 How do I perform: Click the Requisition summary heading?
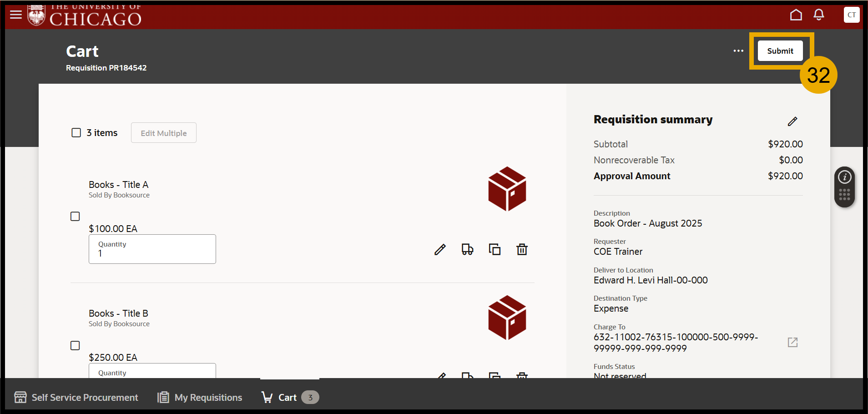coord(653,119)
